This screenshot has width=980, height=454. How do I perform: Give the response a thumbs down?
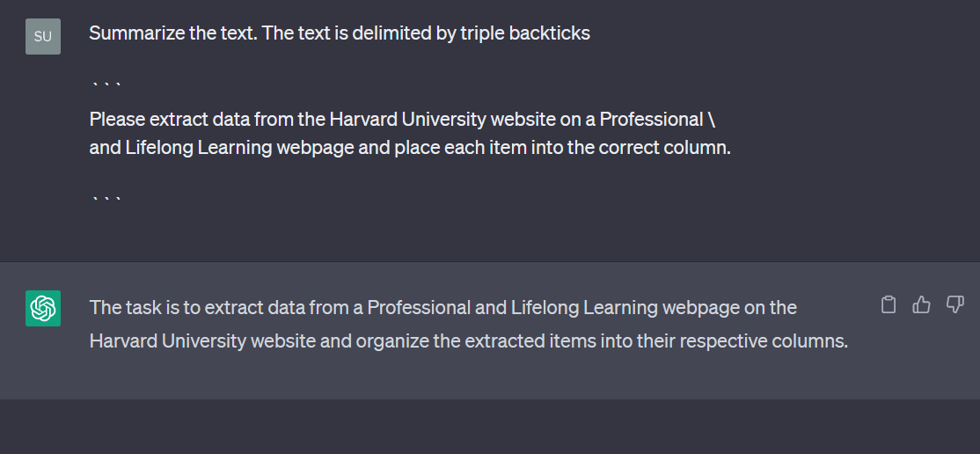954,305
